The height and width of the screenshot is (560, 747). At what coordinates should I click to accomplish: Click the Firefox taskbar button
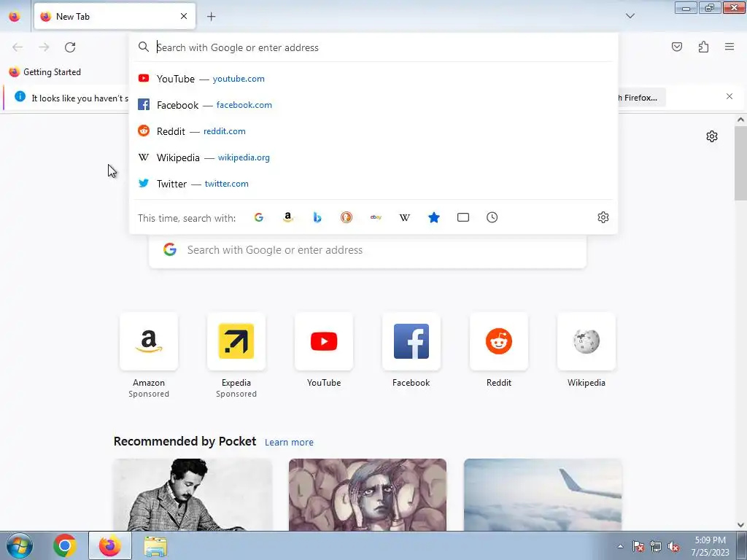click(110, 545)
